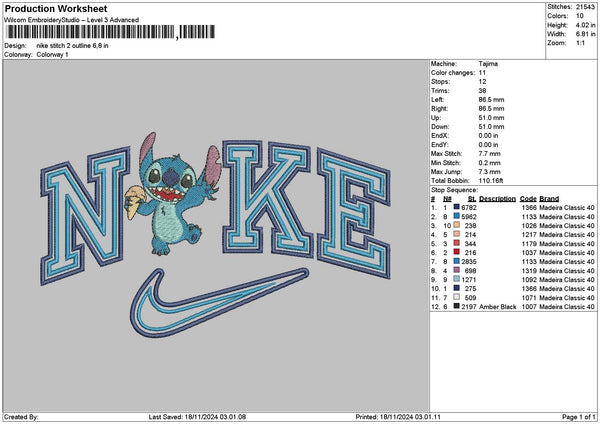The image size is (600, 424).
Task: Click the navy swatch beside 275 stitches
Action: coord(457,288)
